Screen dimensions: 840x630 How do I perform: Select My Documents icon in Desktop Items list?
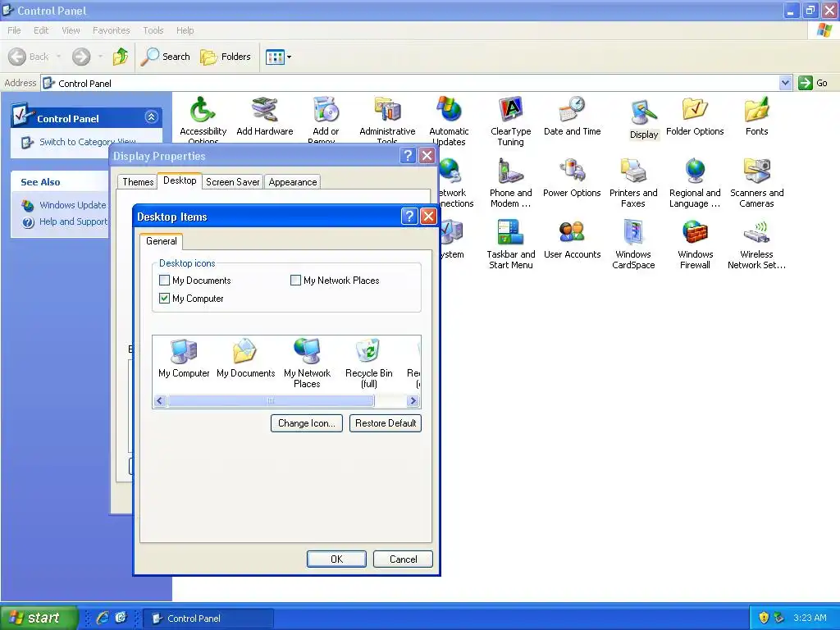(245, 358)
